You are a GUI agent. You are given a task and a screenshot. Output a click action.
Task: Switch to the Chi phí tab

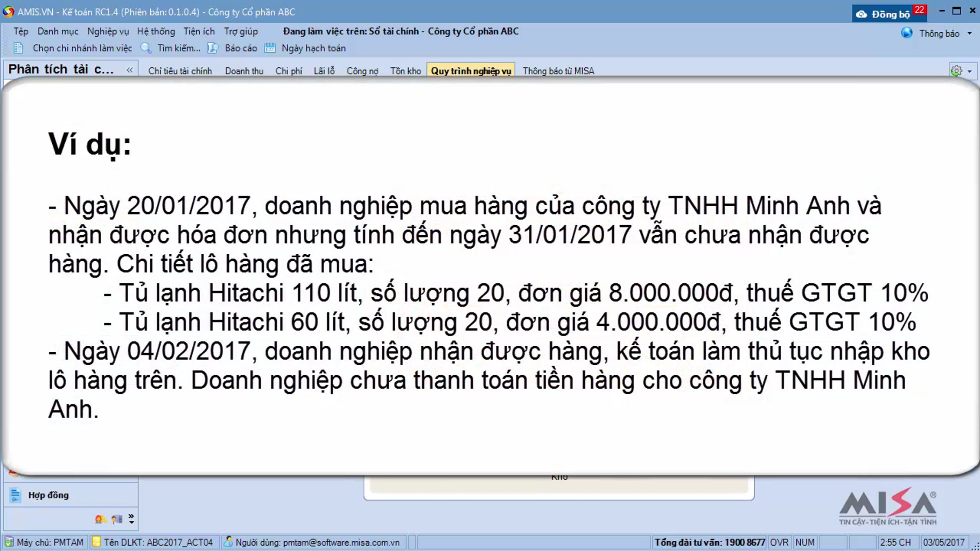coord(289,71)
